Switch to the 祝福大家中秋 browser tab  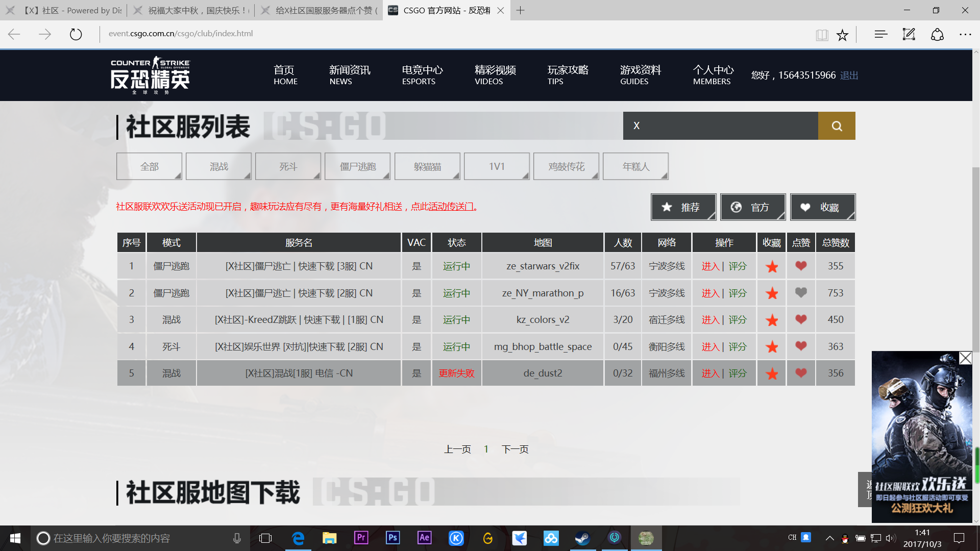click(191, 10)
